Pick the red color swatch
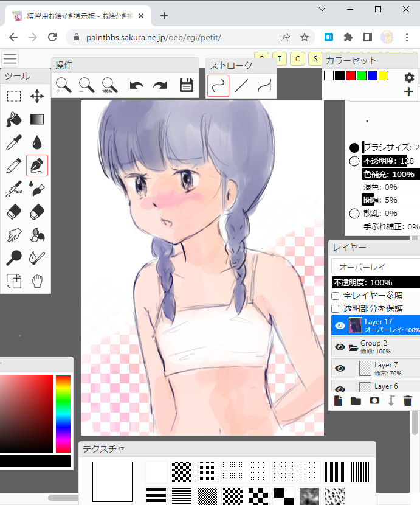The image size is (420, 505). (x=351, y=75)
